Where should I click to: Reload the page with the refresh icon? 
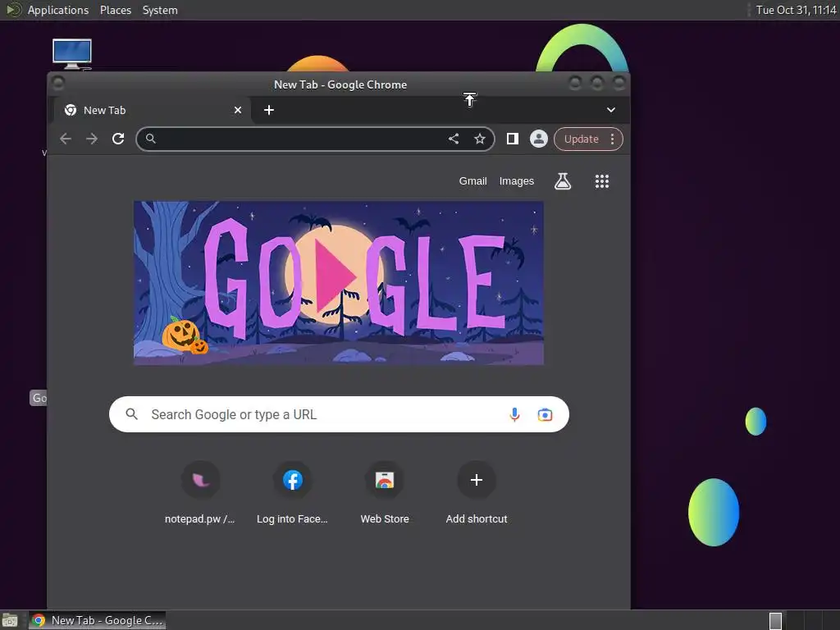pos(118,139)
